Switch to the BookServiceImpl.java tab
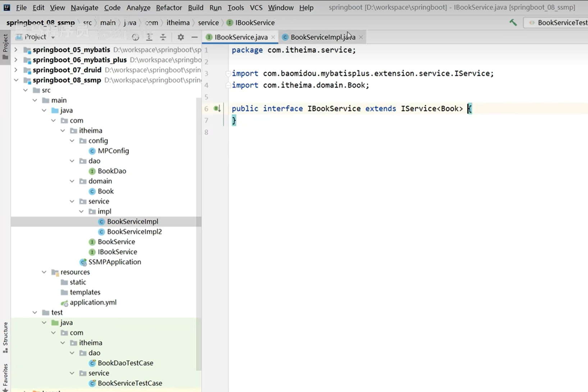This screenshot has width=588, height=392. coord(322,37)
